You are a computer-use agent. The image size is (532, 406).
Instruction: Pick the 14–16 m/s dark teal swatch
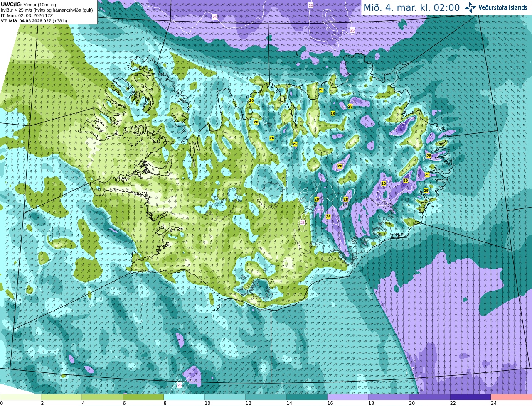pyautogui.click(x=307, y=397)
